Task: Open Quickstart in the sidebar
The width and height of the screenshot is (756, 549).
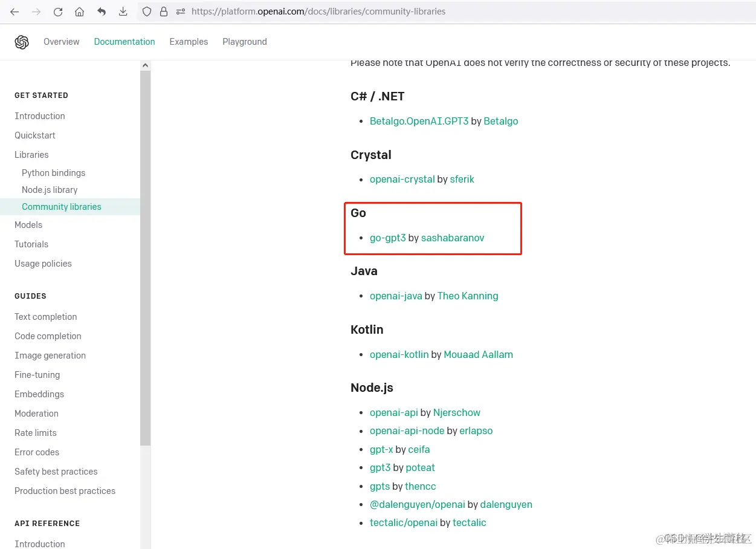Action: (x=35, y=135)
